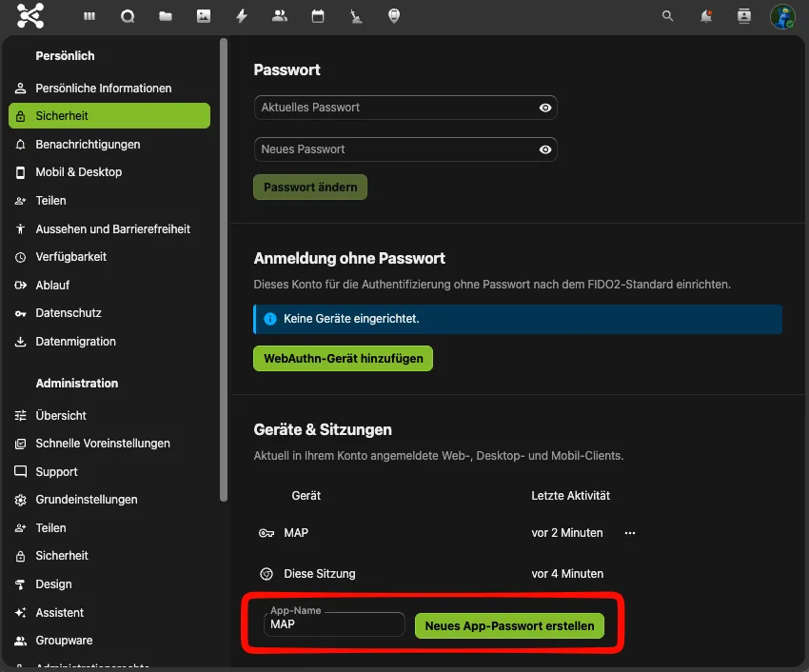Screen dimensions: 809x672
Task: Open the Calendar app icon
Action: [318, 16]
